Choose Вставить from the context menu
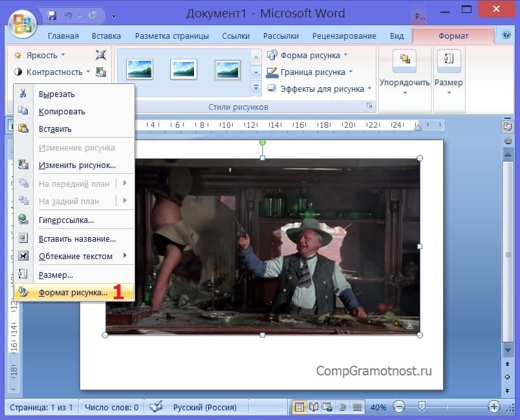The height and width of the screenshot is (420, 520). [x=74, y=129]
